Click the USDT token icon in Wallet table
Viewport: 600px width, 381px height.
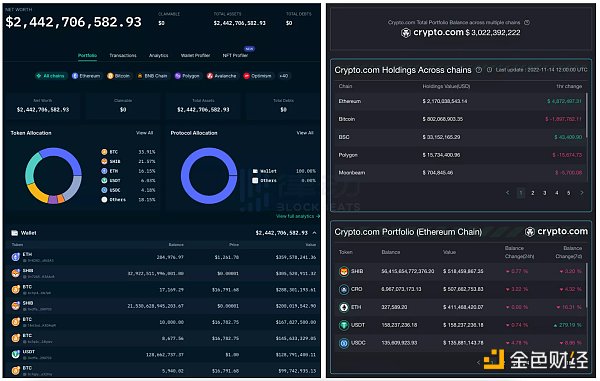coord(16,355)
